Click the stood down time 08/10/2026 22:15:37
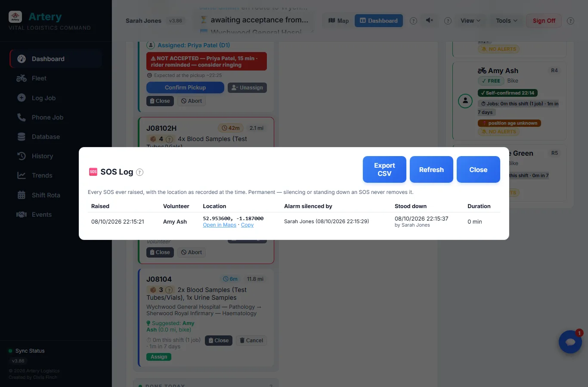 [x=421, y=218]
